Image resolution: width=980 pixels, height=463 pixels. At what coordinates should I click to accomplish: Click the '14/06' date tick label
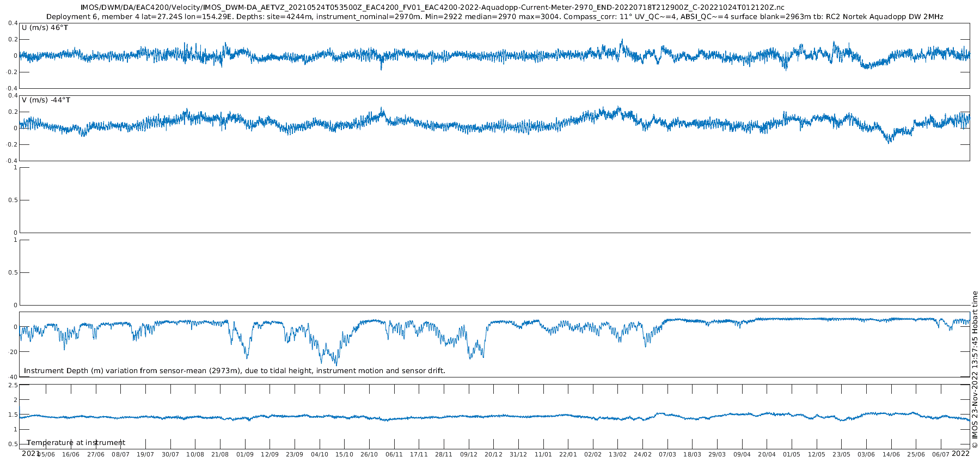pos(891,454)
